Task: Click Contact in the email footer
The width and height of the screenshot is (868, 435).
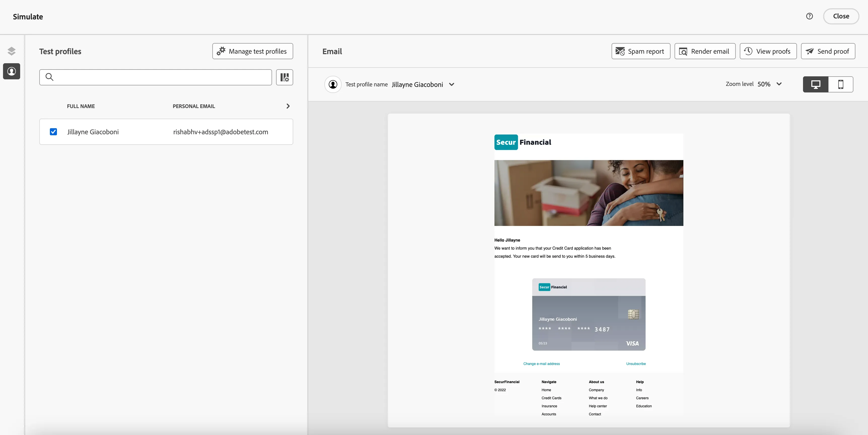Action: pyautogui.click(x=595, y=414)
